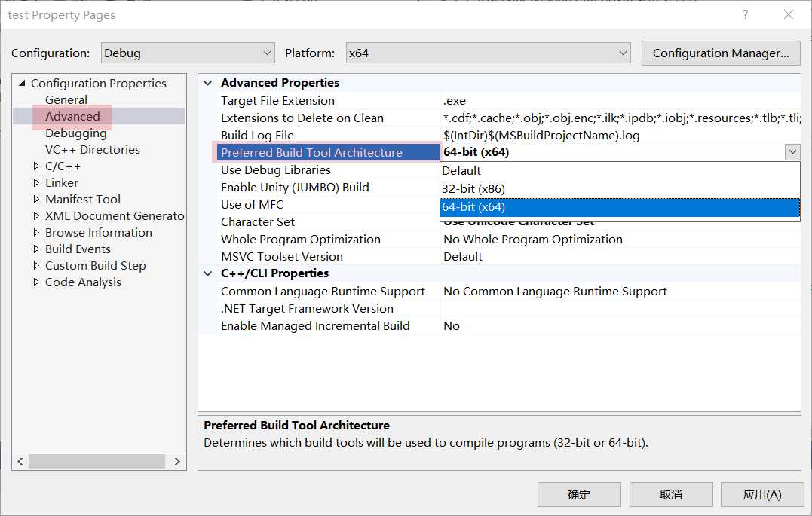Expand the XML Document Generator node arrow
This screenshot has height=516, width=812.
[36, 216]
